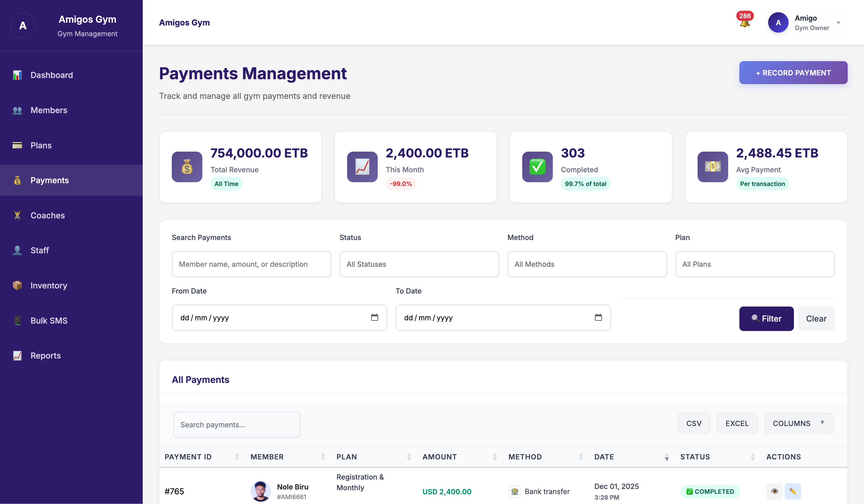This screenshot has width=864, height=504.
Task: Open calendar picker in From Date field
Action: tap(374, 317)
